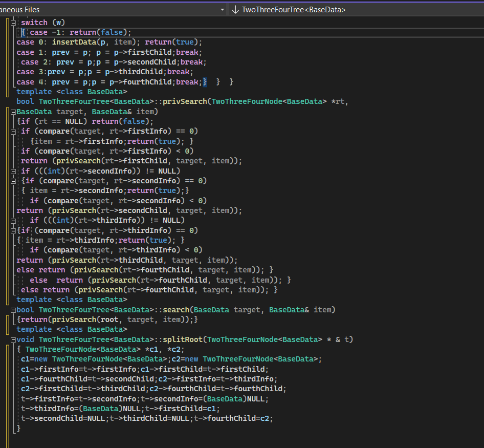The height and width of the screenshot is (448, 484).
Task: Collapse the privSearch function body at BaseData target
Action: tap(13, 112)
